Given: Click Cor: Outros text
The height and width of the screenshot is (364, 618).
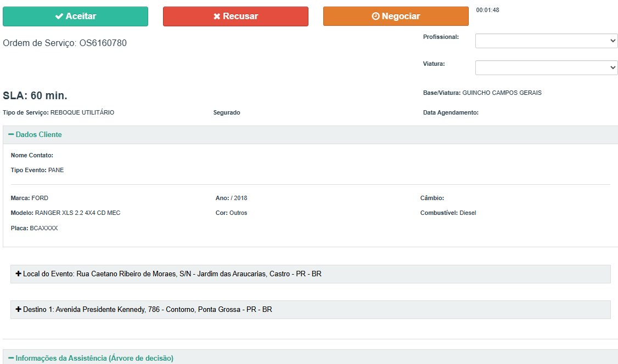Looking at the screenshot, I should pos(232,213).
